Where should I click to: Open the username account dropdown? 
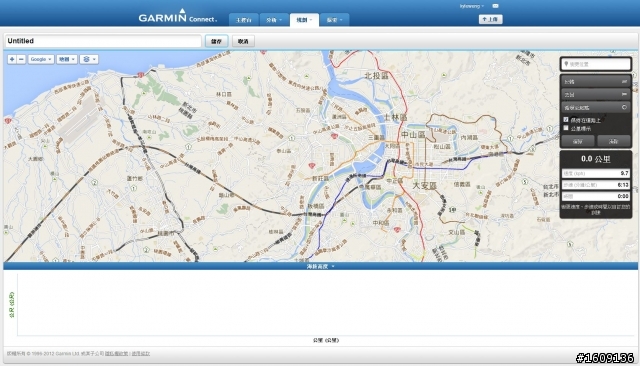click(471, 6)
